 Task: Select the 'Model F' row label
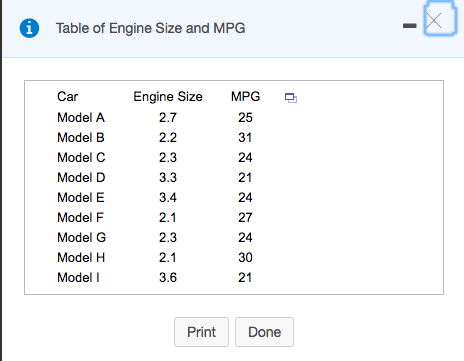point(80,217)
